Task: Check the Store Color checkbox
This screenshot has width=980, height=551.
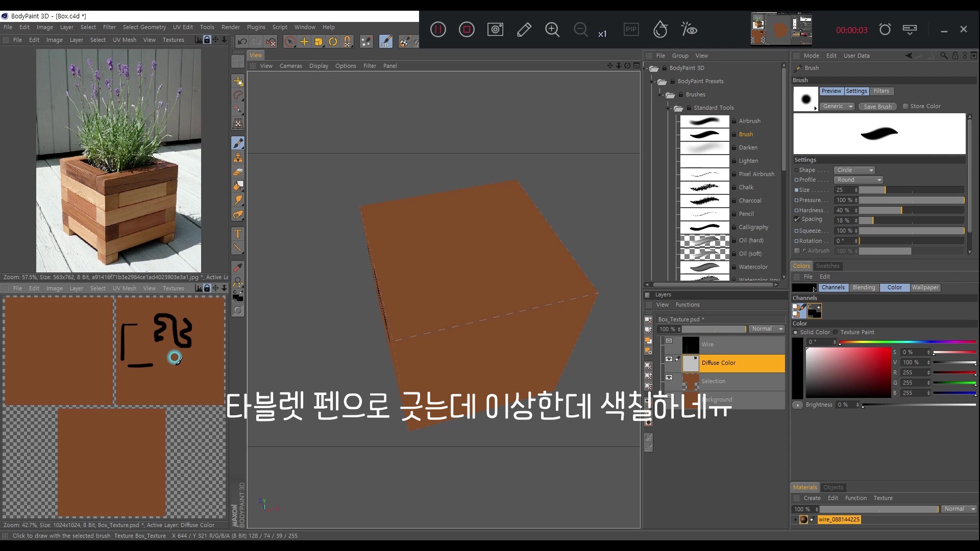Action: pos(905,106)
